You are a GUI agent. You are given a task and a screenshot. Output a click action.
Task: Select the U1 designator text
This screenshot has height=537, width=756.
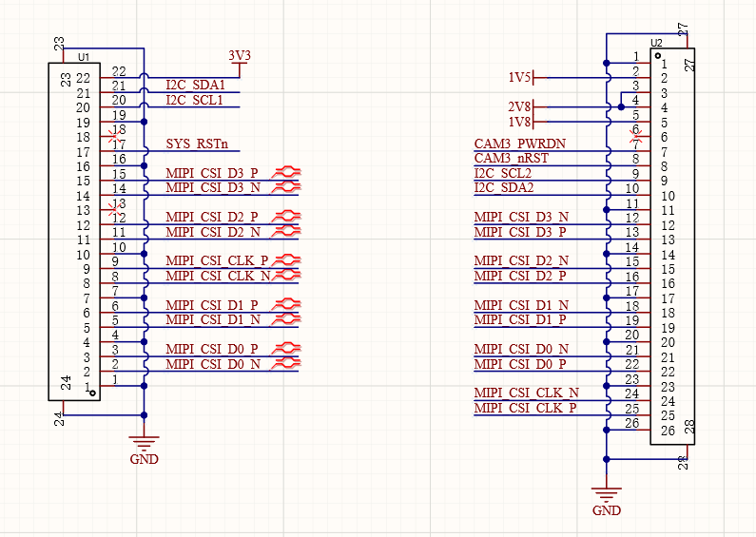(84, 58)
